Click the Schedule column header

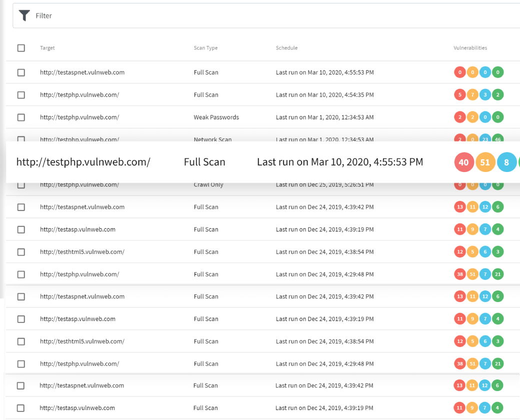[x=286, y=47]
